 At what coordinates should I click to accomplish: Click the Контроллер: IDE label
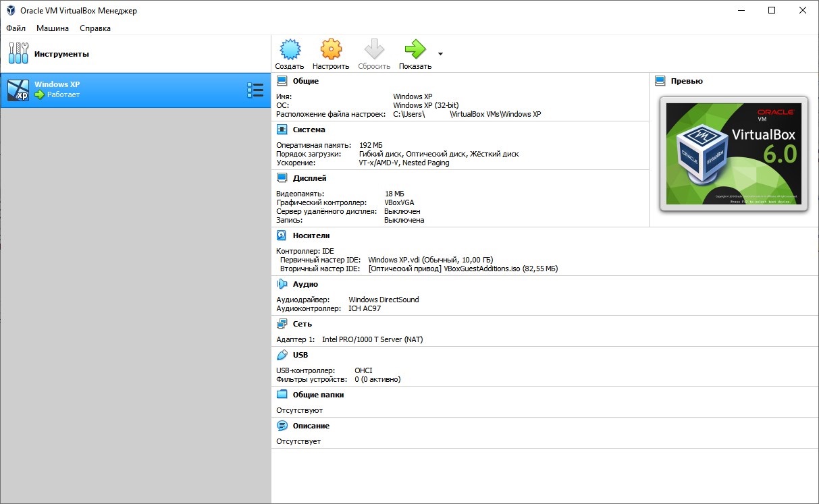(305, 251)
